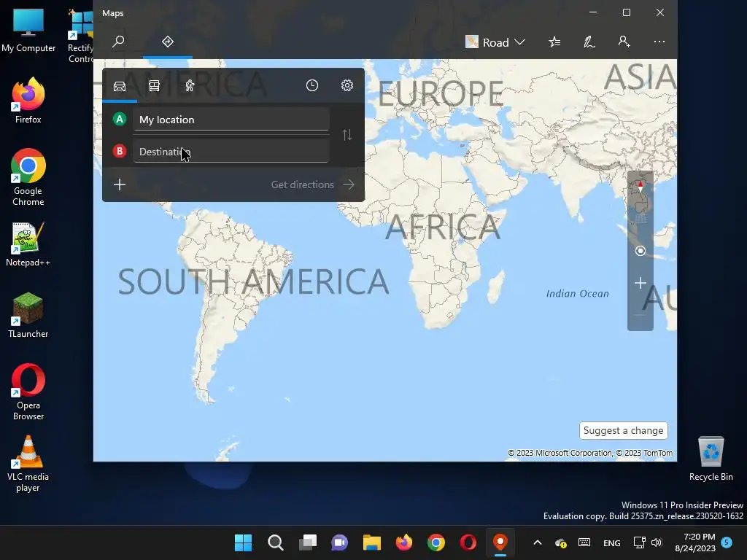Click the A start marker icon
The image size is (747, 560).
pyautogui.click(x=120, y=119)
